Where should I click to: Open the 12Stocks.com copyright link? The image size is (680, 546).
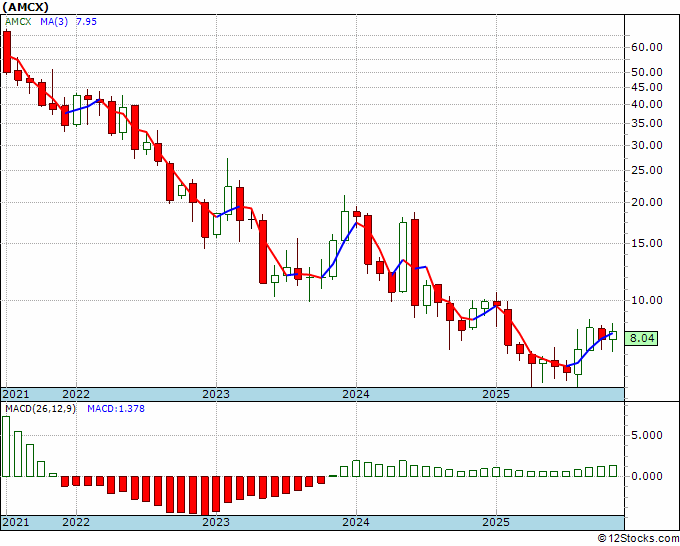638,539
